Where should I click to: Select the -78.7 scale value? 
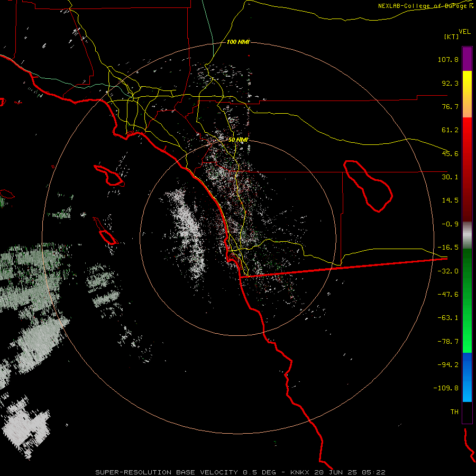(448, 342)
